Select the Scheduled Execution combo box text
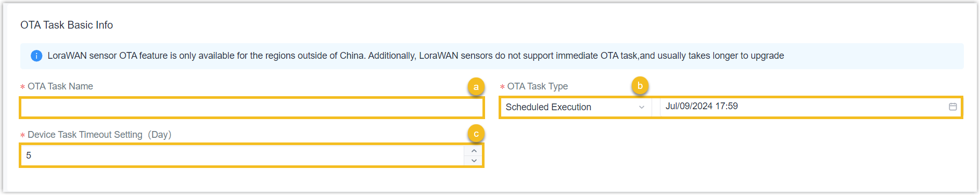This screenshot has height=195, width=980. pyautogui.click(x=549, y=107)
